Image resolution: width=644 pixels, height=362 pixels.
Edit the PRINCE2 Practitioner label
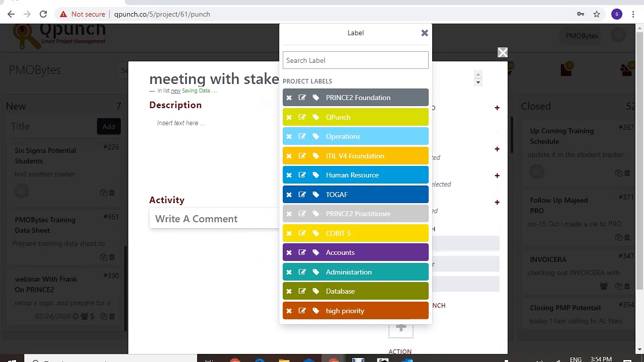point(302,214)
